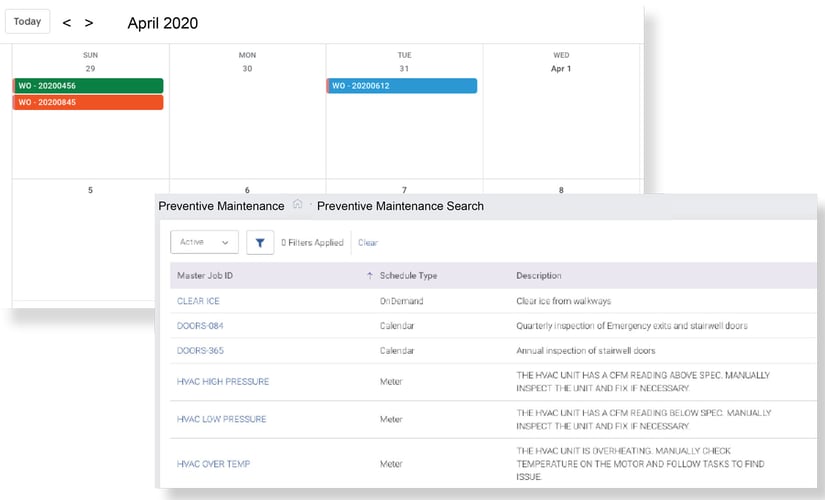The image size is (825, 500).
Task: Select green work order WO - 20200456
Action: [88, 86]
